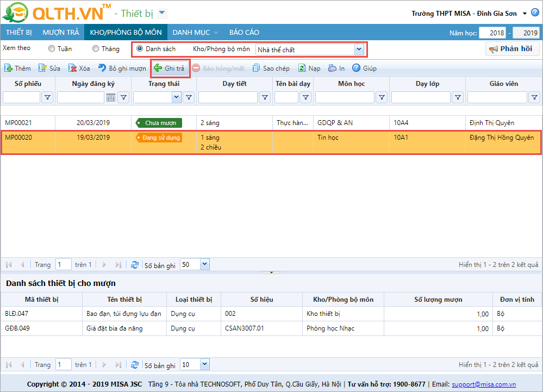Collapse the device list panel splitter arrow
The width and height of the screenshot is (543, 392).
pos(272,272)
